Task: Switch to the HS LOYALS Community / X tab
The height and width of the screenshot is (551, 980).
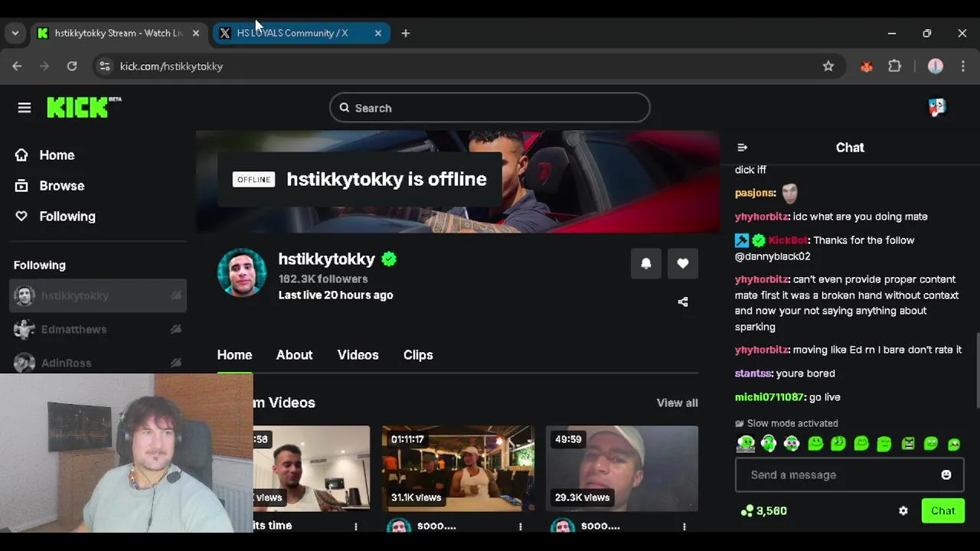Action: pyautogui.click(x=302, y=33)
